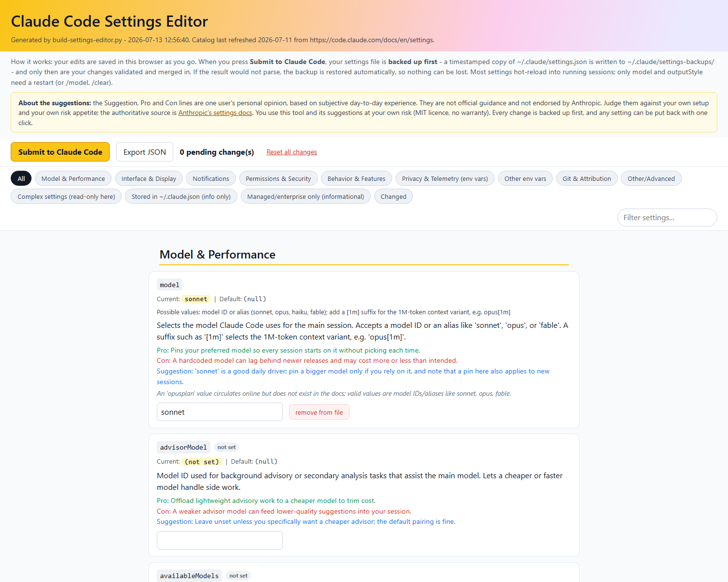Click the highlighted (not set) current value
Screen dimensions: 728x582
(x=202, y=461)
